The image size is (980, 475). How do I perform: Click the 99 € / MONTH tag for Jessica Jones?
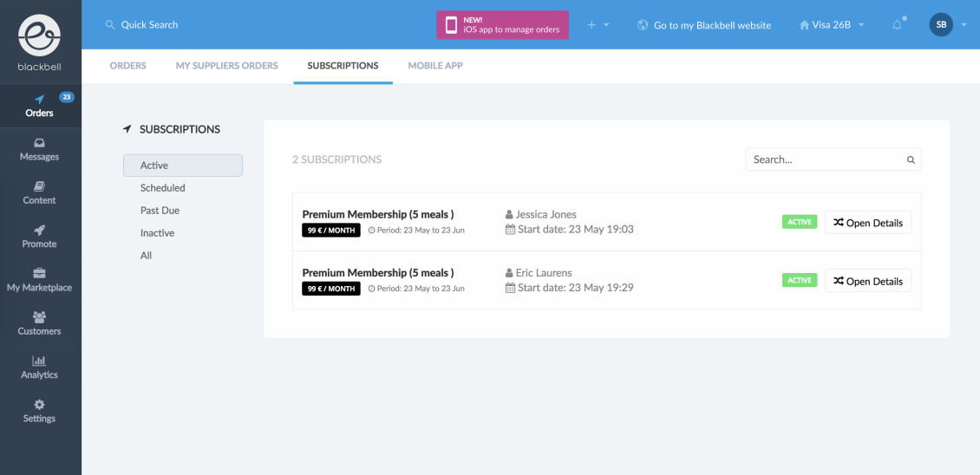tap(331, 230)
